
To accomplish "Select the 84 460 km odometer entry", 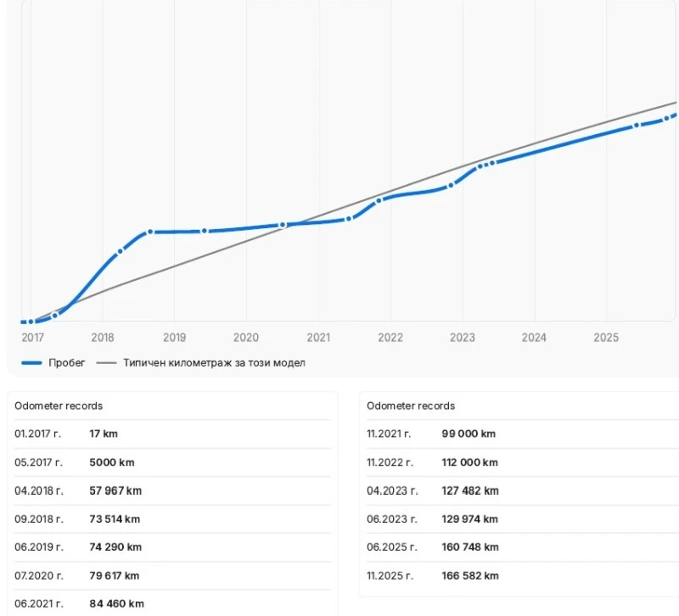I will pyautogui.click(x=115, y=603).
